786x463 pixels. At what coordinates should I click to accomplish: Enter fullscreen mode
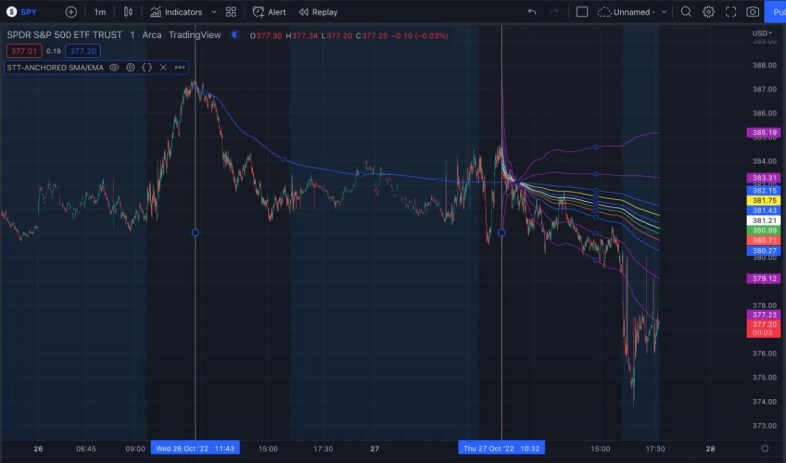(731, 12)
